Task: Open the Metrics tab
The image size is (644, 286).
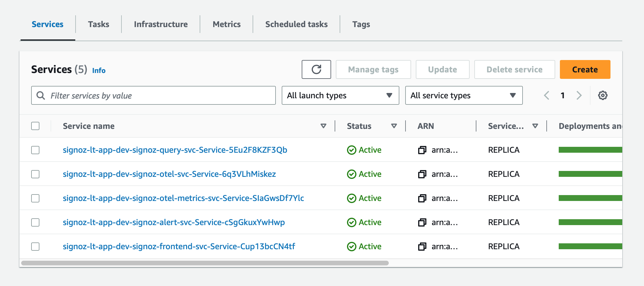Action: click(x=226, y=24)
